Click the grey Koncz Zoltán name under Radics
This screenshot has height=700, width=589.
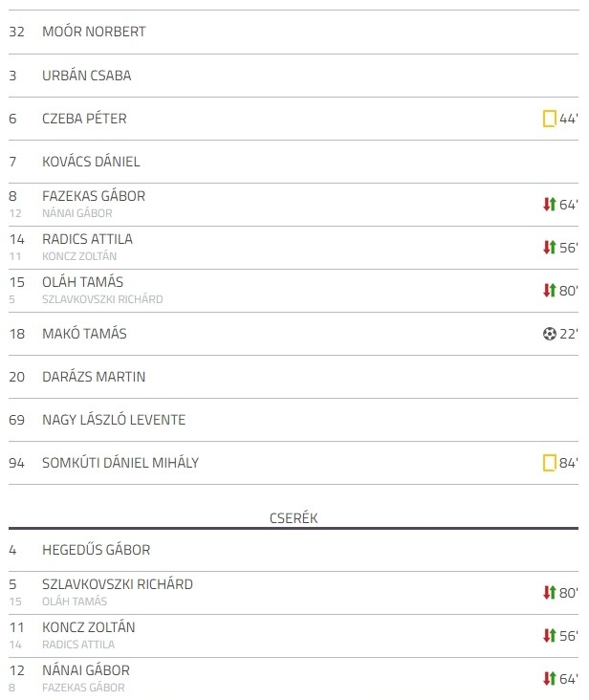pyautogui.click(x=79, y=256)
